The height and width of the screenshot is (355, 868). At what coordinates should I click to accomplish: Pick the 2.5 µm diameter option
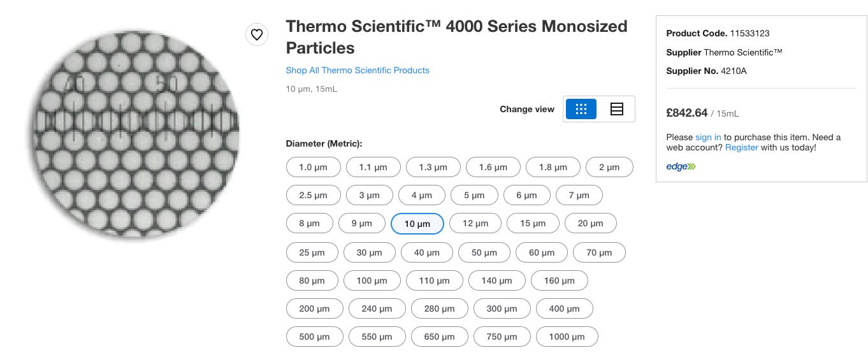tap(313, 195)
